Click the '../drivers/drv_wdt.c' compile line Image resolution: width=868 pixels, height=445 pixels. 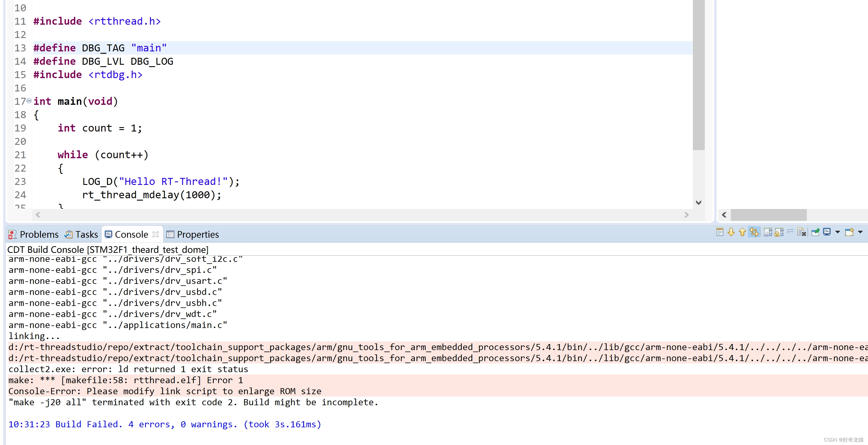(113, 314)
